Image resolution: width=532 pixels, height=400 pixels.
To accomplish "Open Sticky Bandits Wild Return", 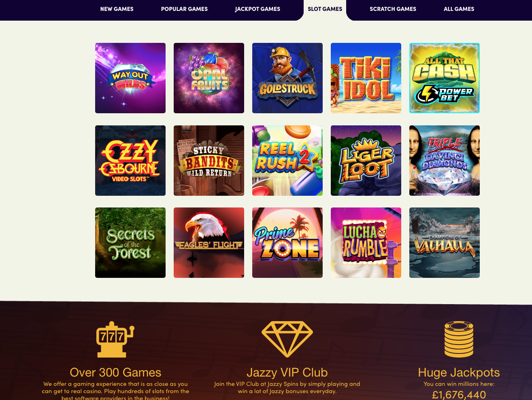I will [209, 161].
